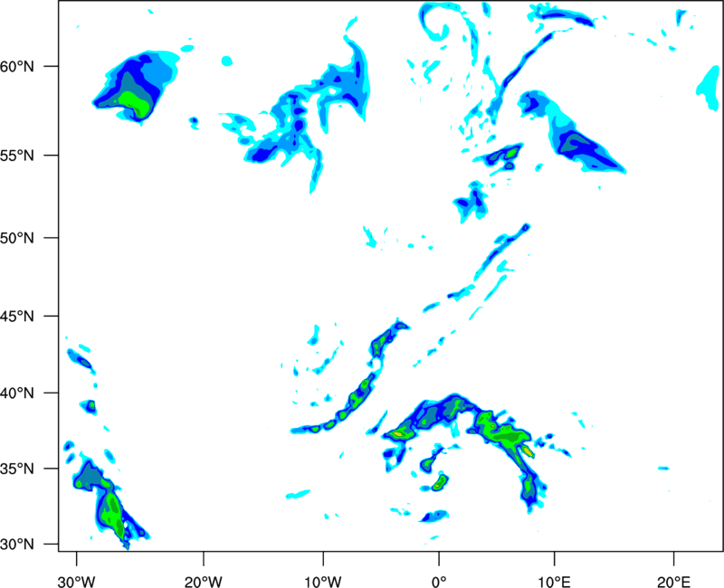Select the 10°E longitude label
The width and height of the screenshot is (724, 588).
pos(554,582)
